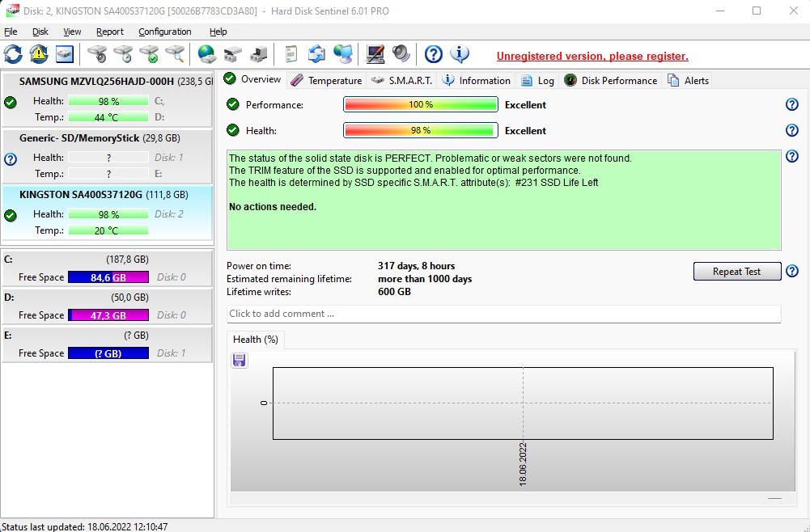
Task: Click help icon beside Performance bar
Action: pyautogui.click(x=792, y=104)
